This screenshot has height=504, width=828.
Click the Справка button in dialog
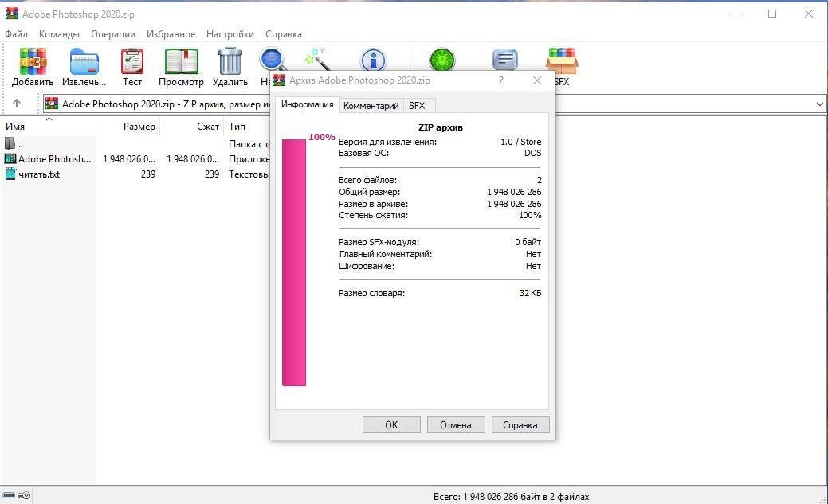[x=520, y=425]
